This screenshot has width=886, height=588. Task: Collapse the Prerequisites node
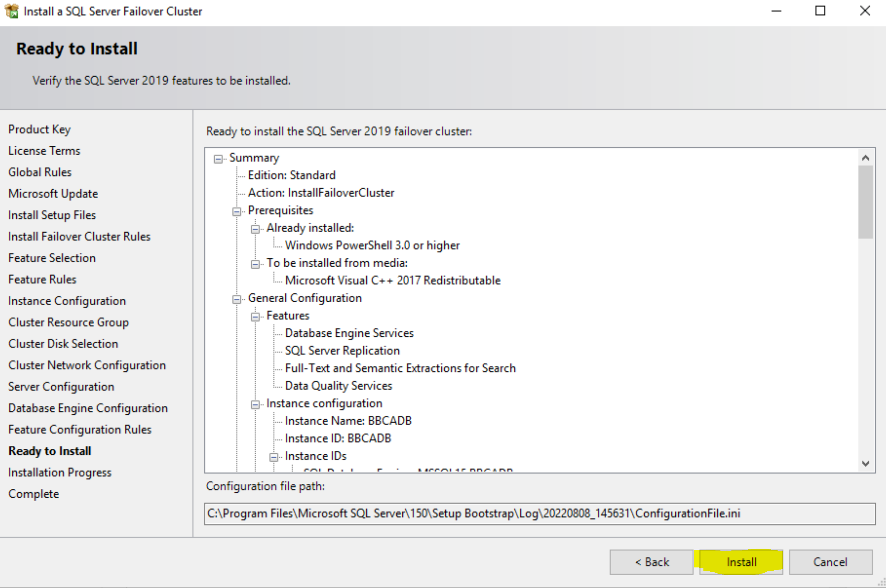236,212
